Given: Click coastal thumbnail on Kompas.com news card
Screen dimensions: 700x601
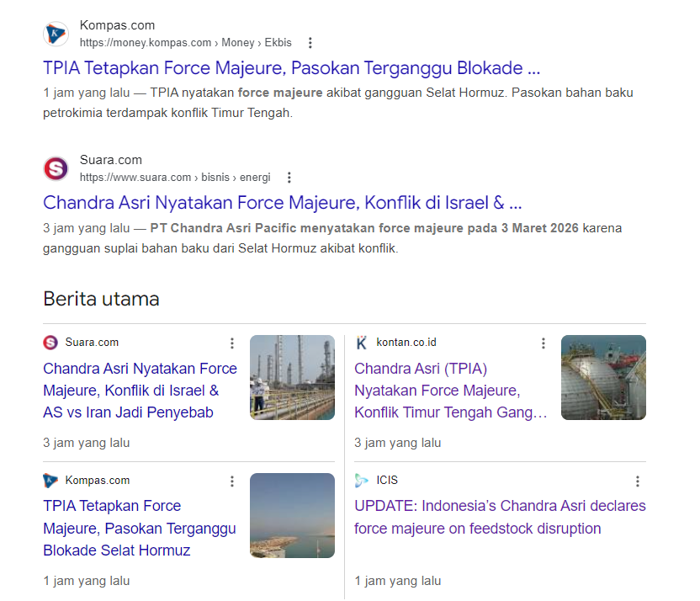Looking at the screenshot, I should coord(293,515).
